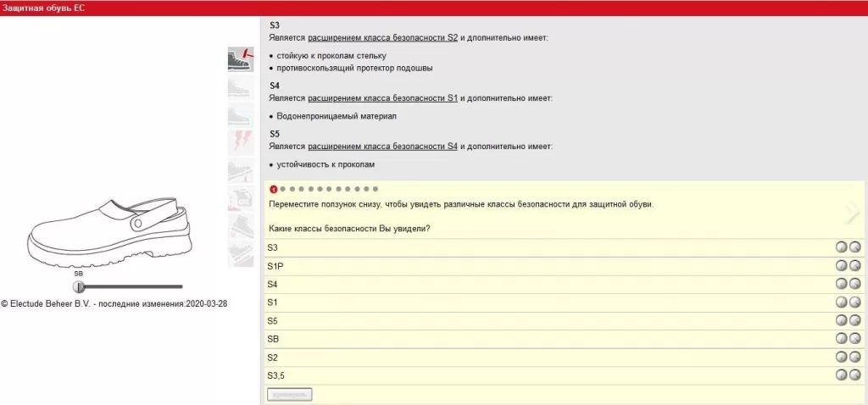The image size is (868, 405).
Task: Click answer row text 'S3,5'
Action: [275, 375]
